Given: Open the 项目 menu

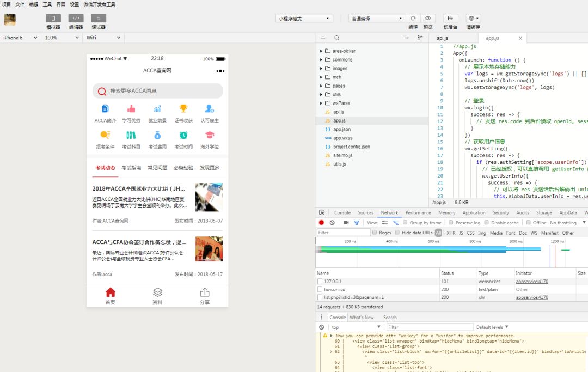Looking at the screenshot, I should click(x=7, y=4).
